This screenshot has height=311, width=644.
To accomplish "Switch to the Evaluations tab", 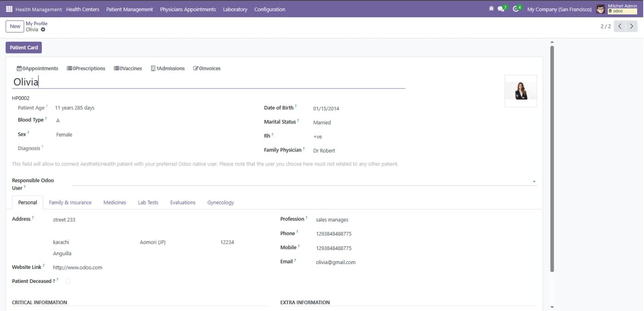I will [x=183, y=203].
